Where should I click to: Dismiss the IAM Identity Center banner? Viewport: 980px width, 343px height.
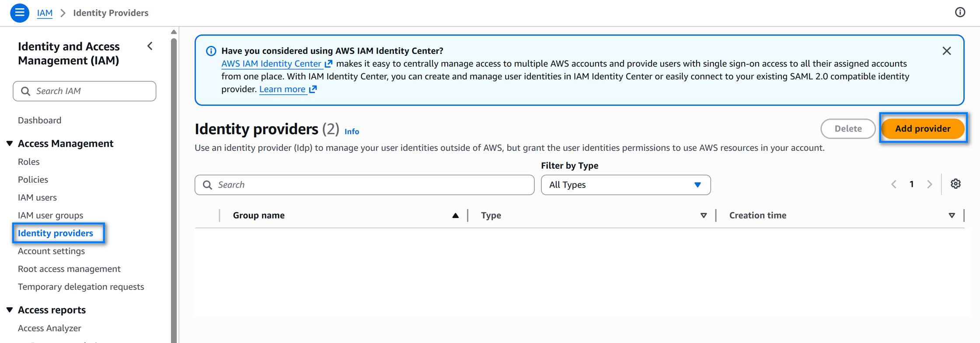click(947, 51)
